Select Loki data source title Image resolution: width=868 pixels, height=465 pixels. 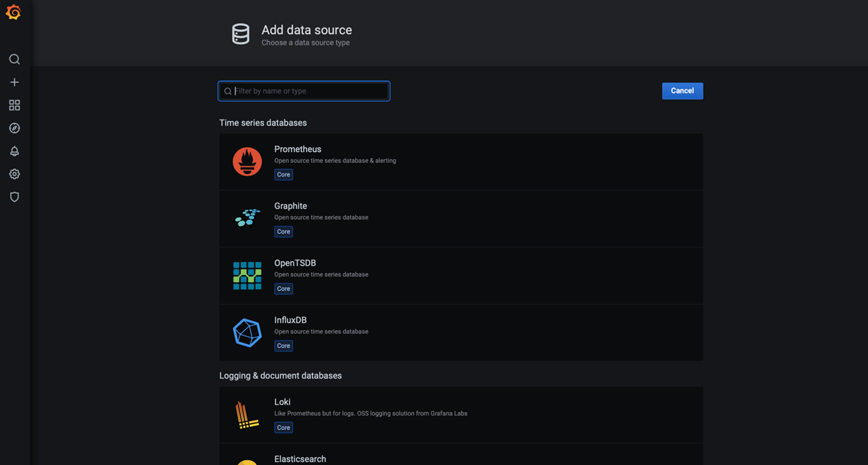(x=283, y=402)
